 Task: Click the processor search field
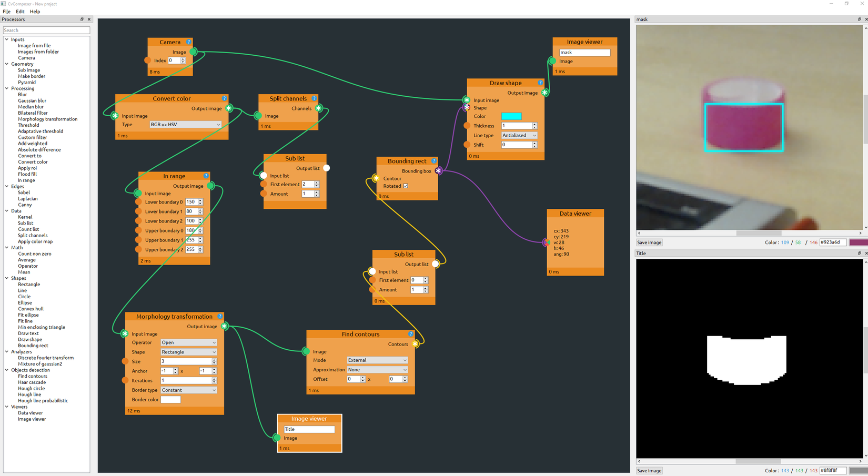click(46, 30)
